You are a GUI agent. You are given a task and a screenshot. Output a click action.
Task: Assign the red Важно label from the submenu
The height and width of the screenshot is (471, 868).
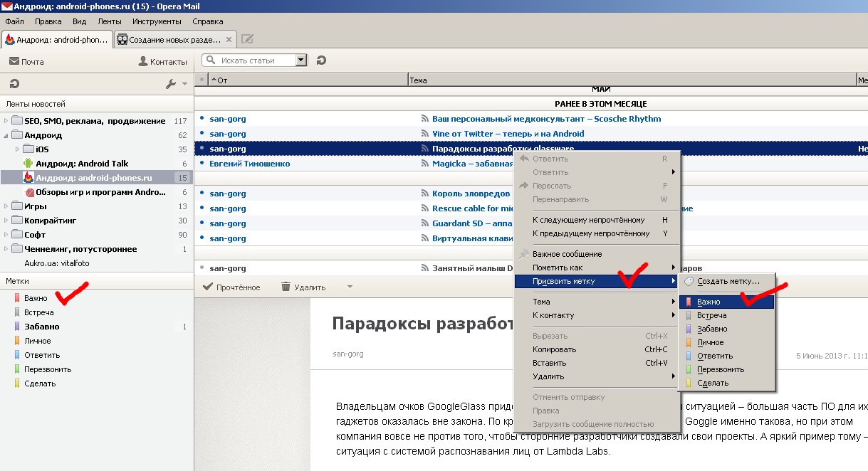tap(726, 302)
